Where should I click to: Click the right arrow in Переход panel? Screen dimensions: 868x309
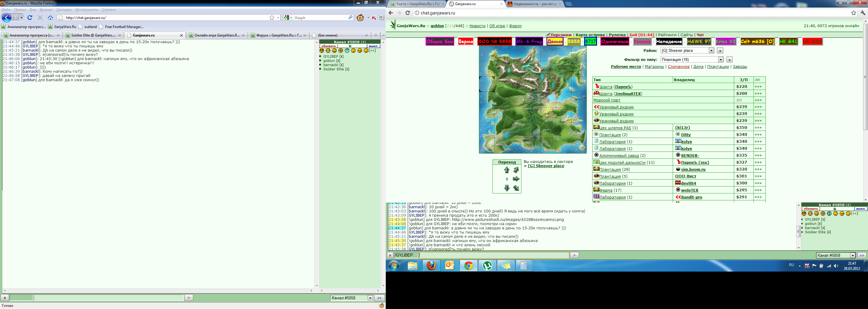tap(516, 179)
